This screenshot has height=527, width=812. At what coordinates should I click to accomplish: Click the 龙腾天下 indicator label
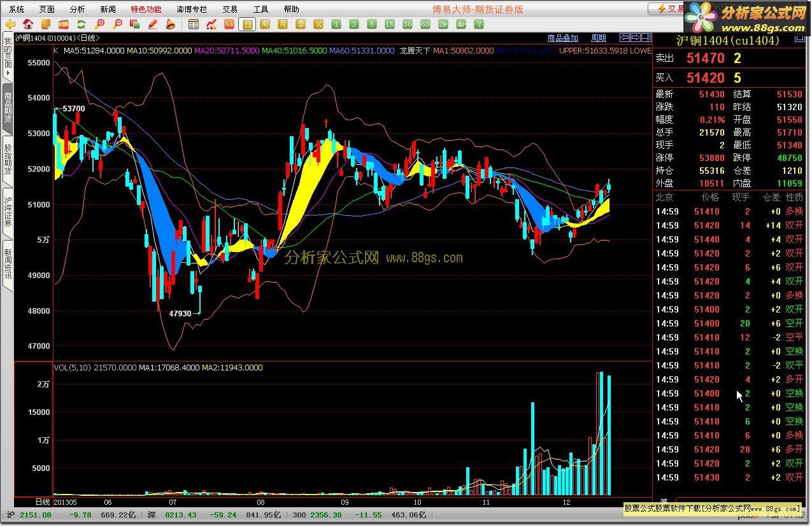pyautogui.click(x=414, y=50)
